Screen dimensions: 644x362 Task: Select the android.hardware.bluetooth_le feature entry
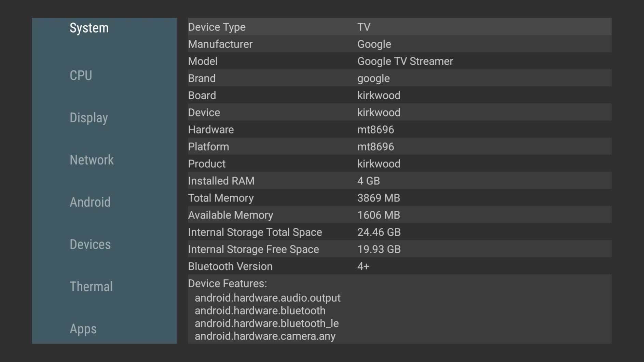[266, 323]
